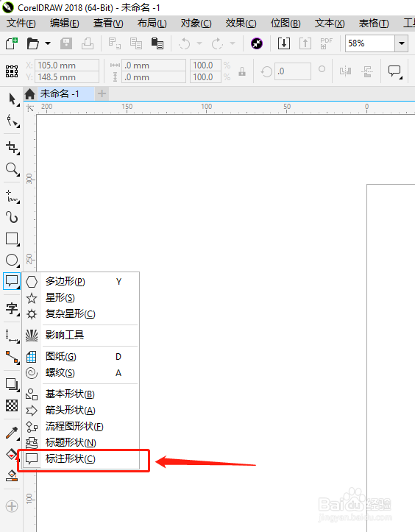Open the Open-file dropdown arrow
The height and width of the screenshot is (532, 415).
48,43
